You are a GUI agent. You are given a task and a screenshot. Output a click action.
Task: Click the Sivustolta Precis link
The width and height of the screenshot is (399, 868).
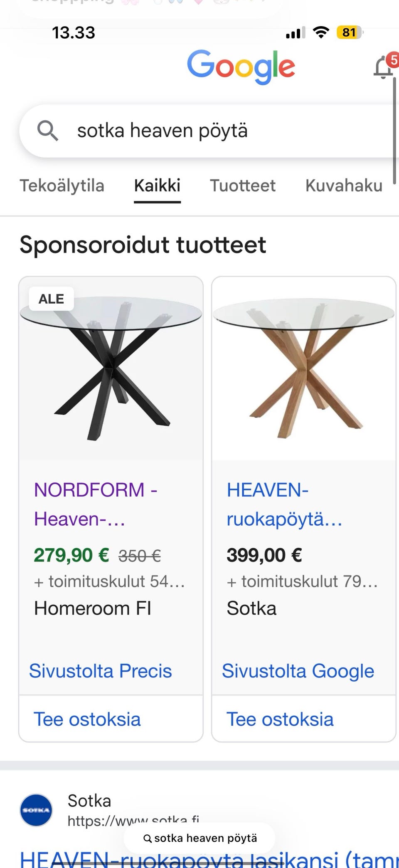click(101, 671)
